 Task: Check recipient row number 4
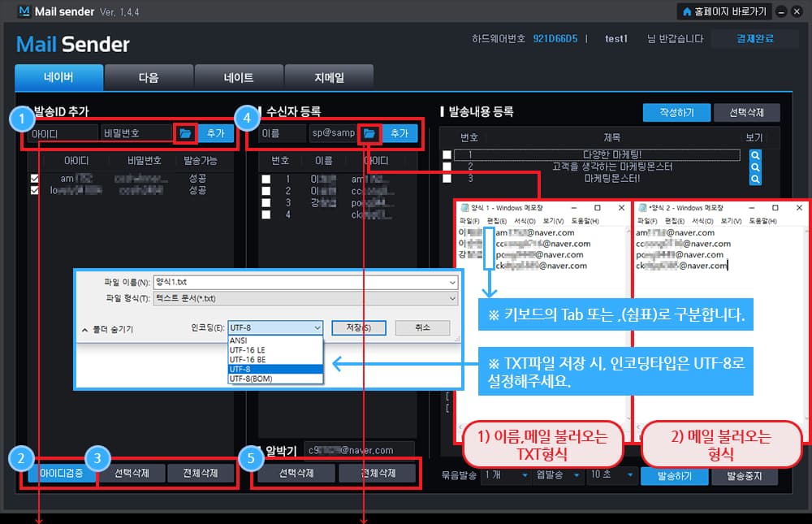tap(266, 214)
